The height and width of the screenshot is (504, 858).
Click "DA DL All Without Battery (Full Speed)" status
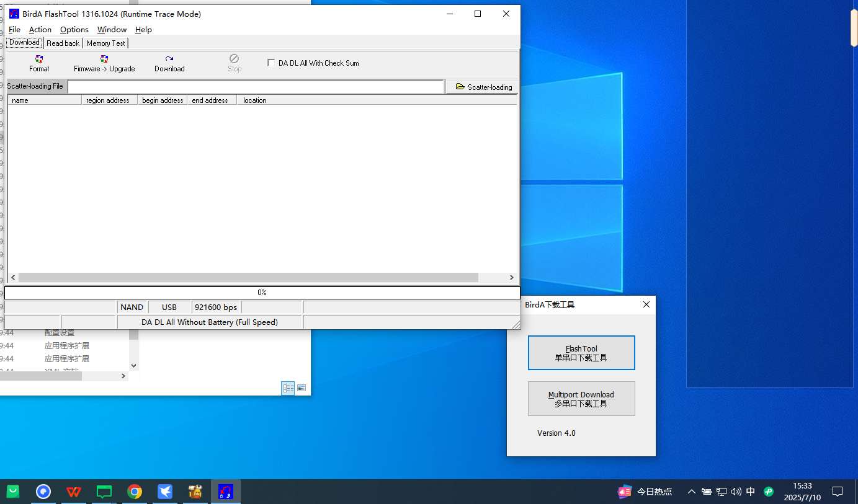210,322
